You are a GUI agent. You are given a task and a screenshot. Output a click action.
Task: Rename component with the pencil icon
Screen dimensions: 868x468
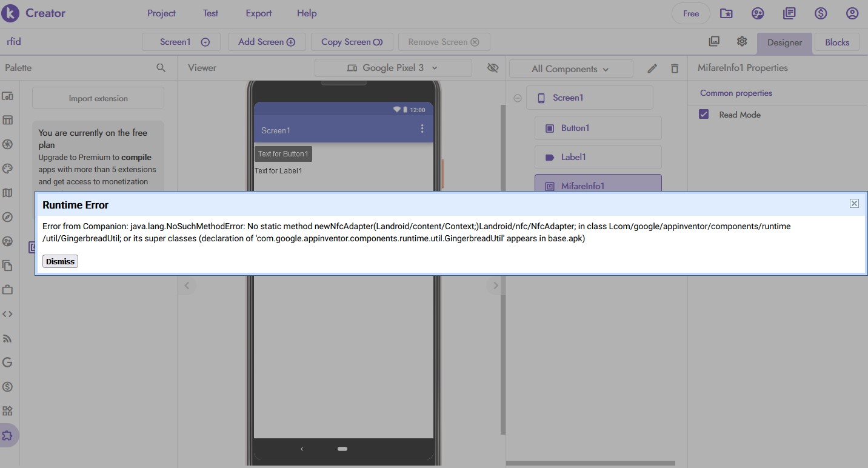(x=652, y=69)
